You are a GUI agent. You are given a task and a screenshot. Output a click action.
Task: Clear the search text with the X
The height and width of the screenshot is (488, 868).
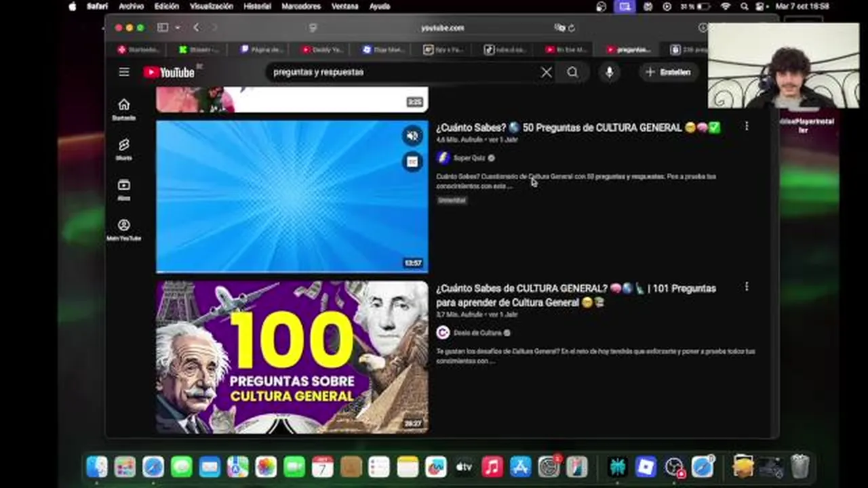click(x=547, y=73)
